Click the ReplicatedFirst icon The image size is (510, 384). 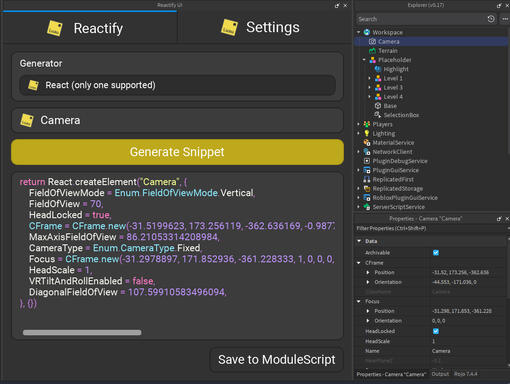pyautogui.click(x=367, y=179)
